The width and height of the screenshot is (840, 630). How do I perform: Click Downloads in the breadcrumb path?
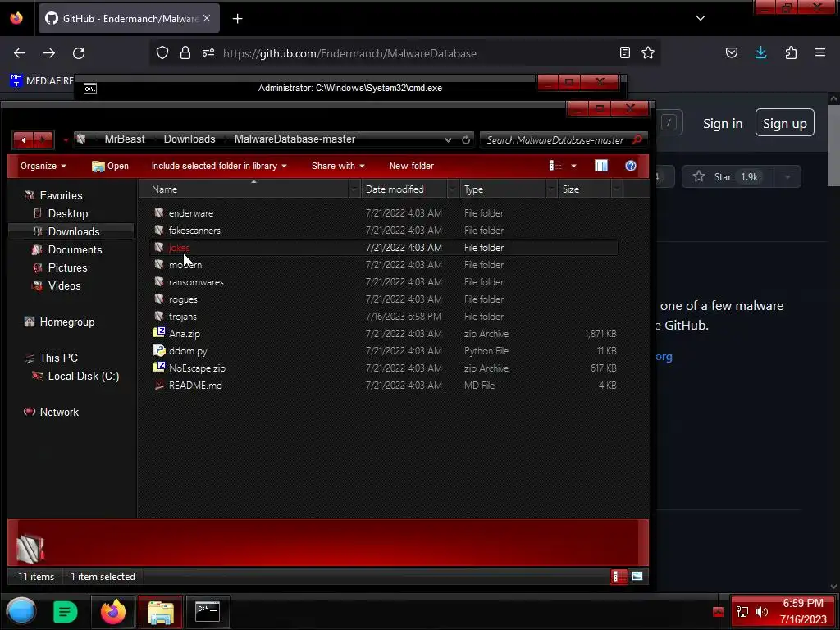[x=189, y=139]
